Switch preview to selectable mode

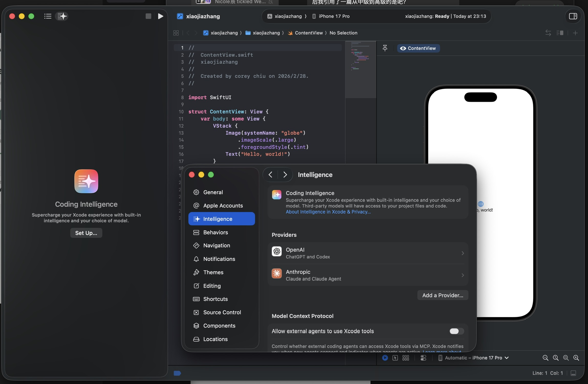coord(395,358)
